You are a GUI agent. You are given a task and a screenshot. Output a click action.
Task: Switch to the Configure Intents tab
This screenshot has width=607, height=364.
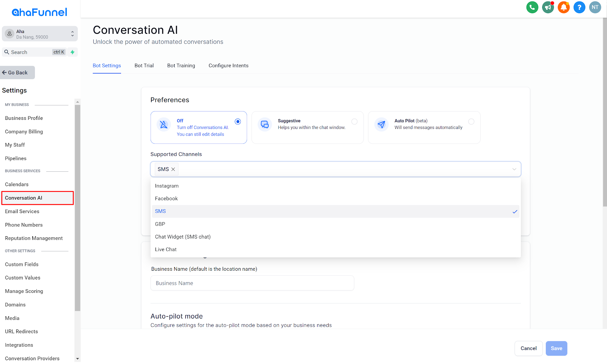click(228, 66)
